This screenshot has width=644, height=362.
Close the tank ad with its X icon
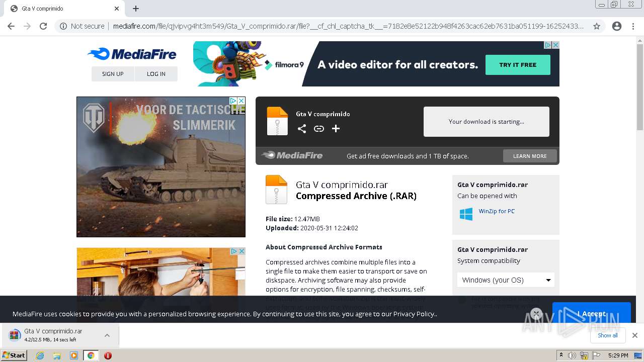pyautogui.click(x=241, y=101)
